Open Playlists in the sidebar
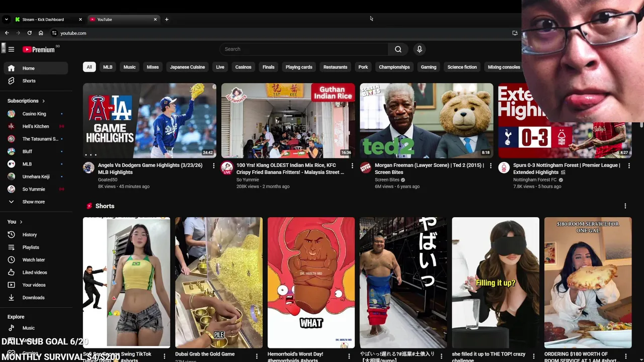 tap(35, 247)
